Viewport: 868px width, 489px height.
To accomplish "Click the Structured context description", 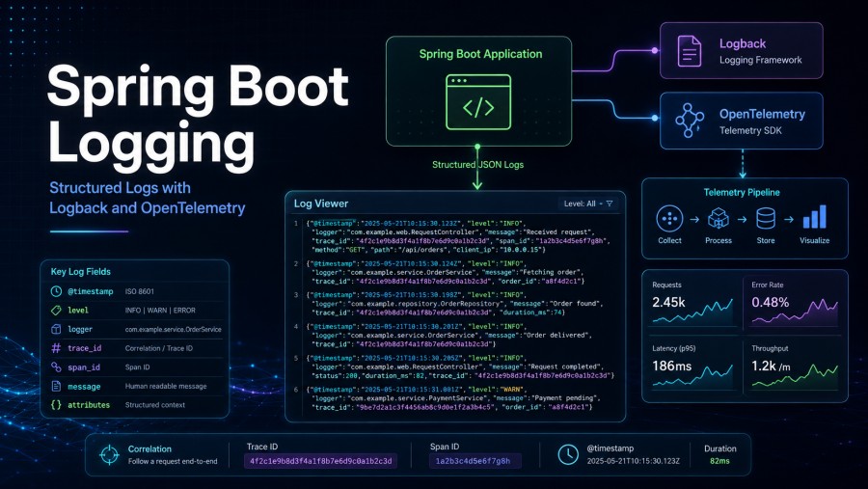I will pos(155,405).
